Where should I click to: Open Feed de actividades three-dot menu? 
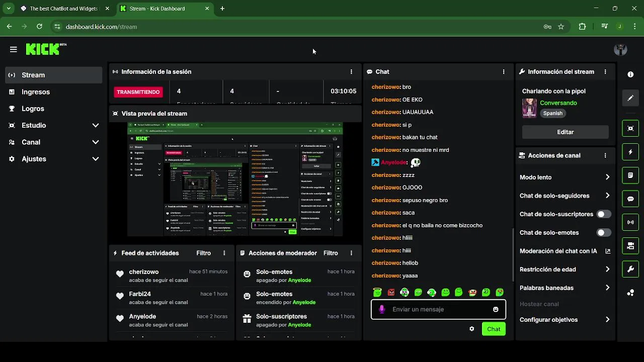224,253
